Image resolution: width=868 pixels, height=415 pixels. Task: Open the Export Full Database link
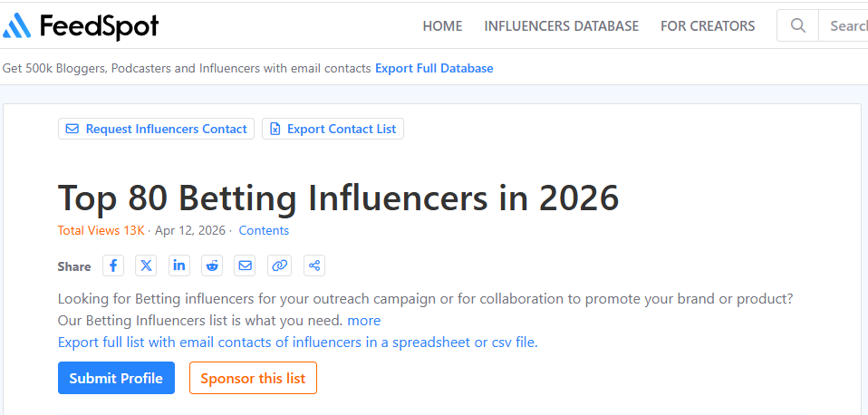click(434, 69)
